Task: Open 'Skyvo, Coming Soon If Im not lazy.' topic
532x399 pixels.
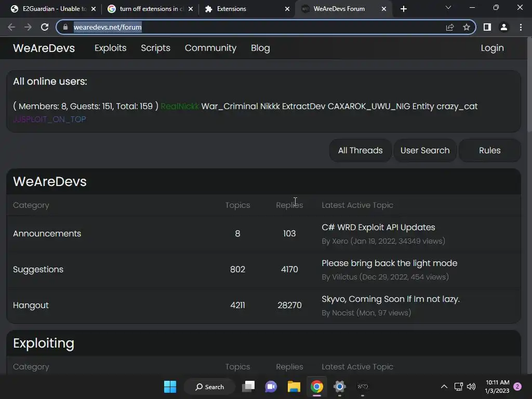Action: pos(391,299)
